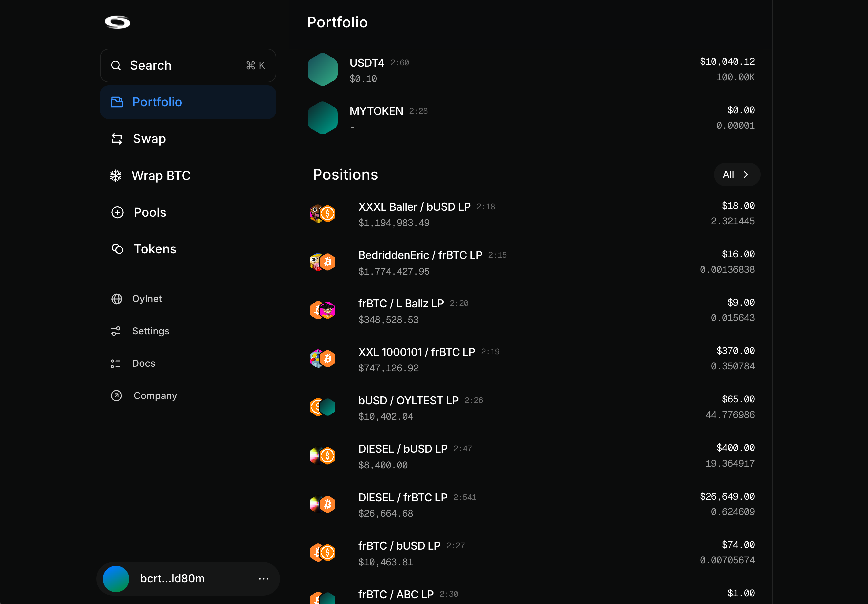
Task: Open frBTC / ABC LP position
Action: coord(396,594)
